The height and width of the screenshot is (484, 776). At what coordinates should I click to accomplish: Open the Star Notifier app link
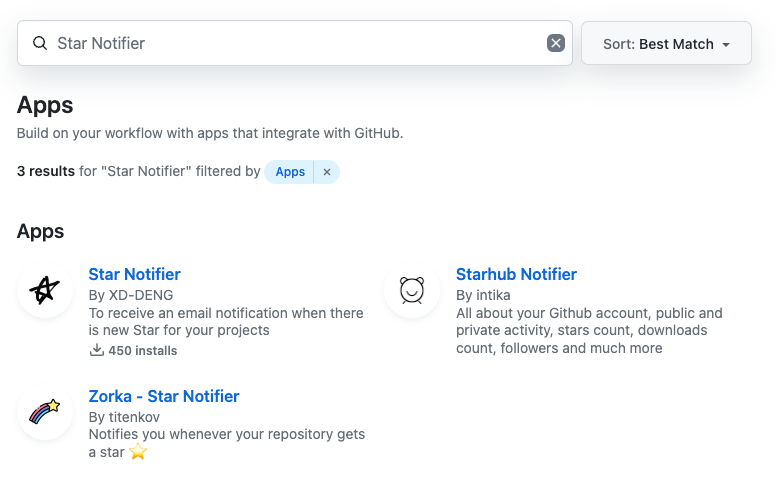pyautogui.click(x=134, y=274)
